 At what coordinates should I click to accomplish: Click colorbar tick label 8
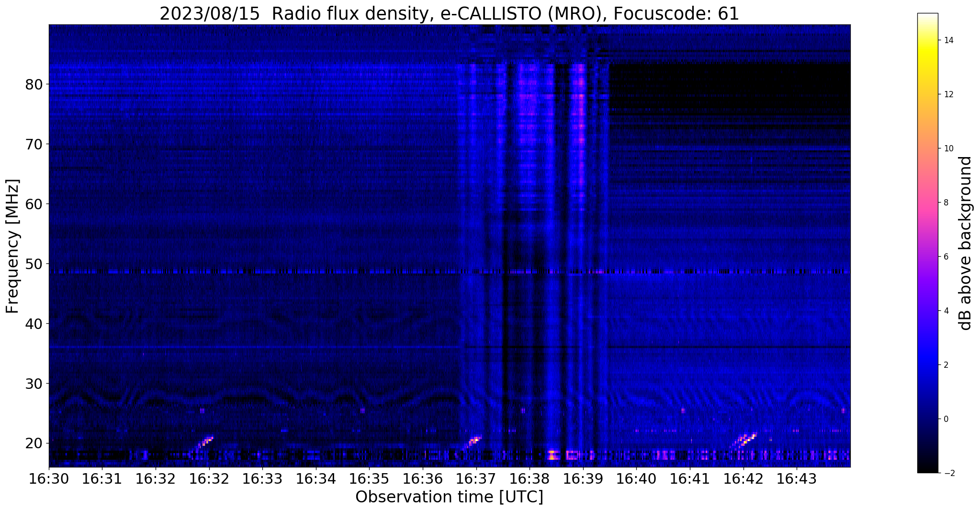coord(946,203)
